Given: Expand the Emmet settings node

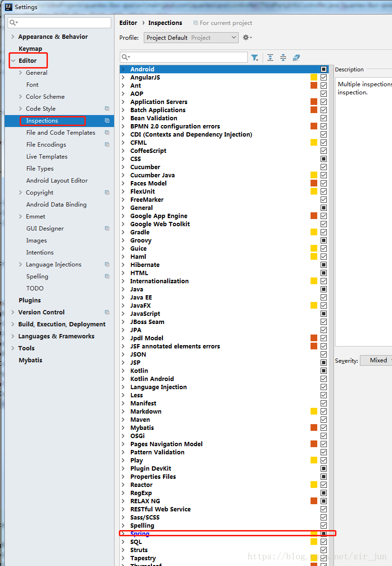Looking at the screenshot, I should 21,216.
